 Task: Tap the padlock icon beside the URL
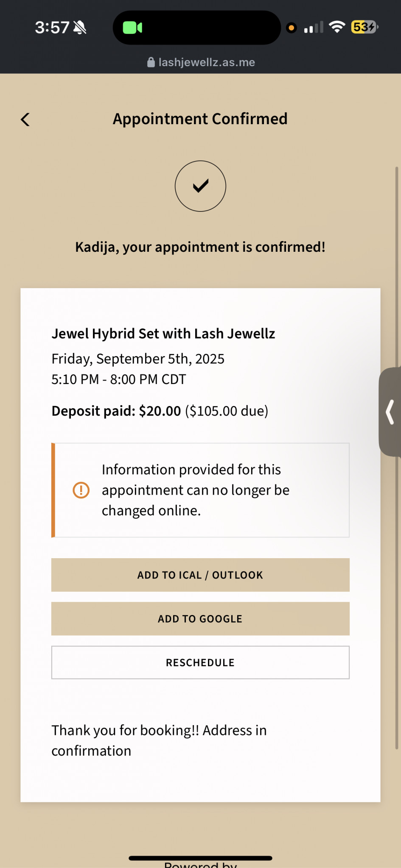(151, 62)
